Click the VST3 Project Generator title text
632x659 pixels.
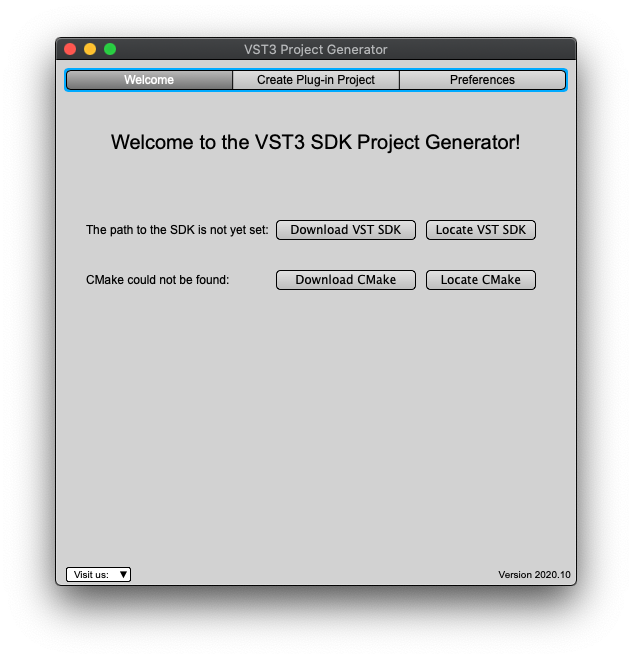[316, 50]
